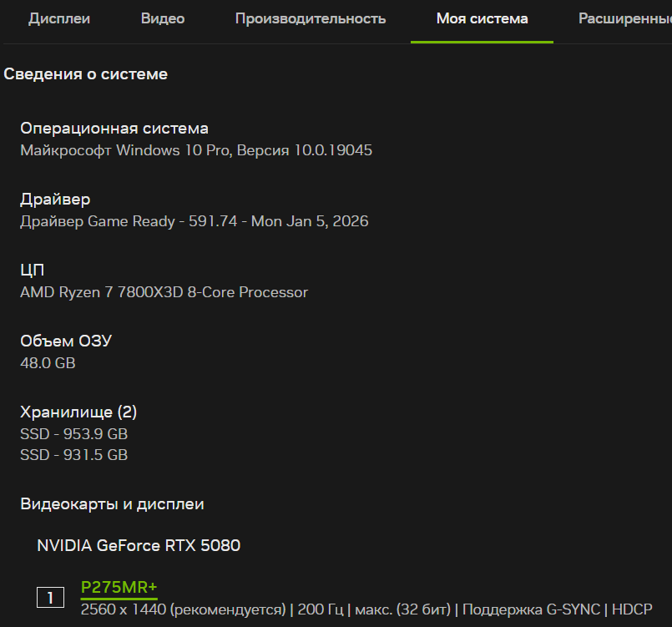Open the P275MR+ display link
This screenshot has width=672, height=627.
119,587
